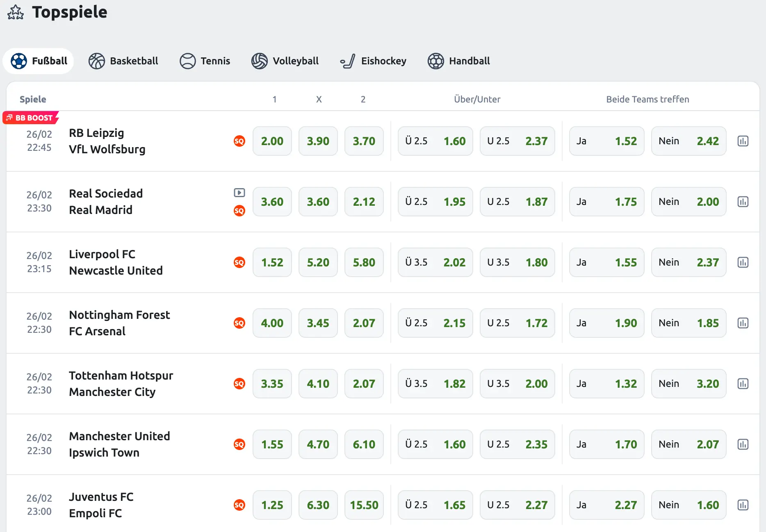
Task: Click live stream icon for Real Sociedad
Action: [x=239, y=193]
